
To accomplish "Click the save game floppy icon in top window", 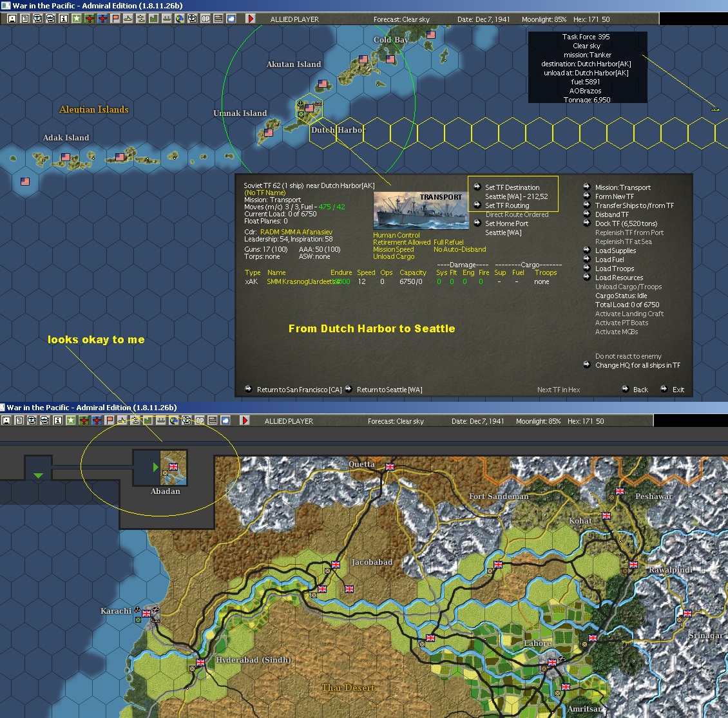I will coord(12,19).
